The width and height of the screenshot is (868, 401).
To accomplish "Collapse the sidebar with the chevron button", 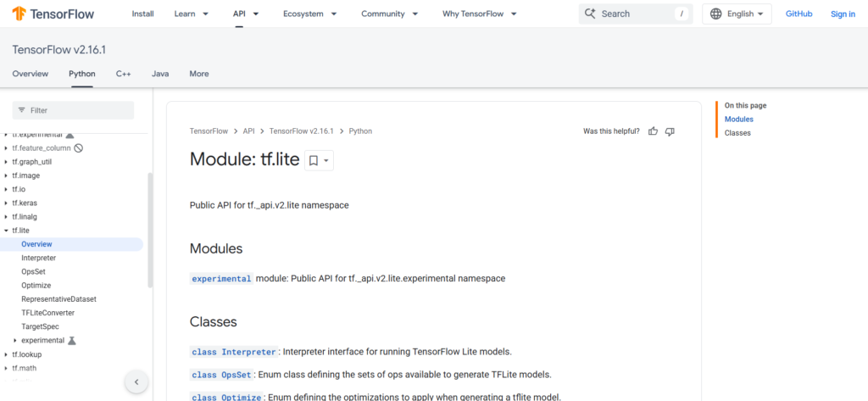I will click(136, 382).
